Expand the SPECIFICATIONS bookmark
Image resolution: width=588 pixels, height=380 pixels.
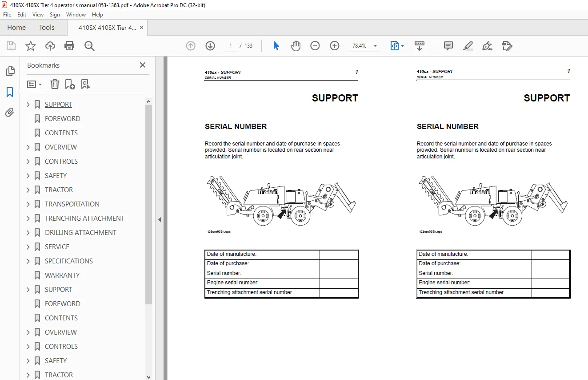(28, 261)
